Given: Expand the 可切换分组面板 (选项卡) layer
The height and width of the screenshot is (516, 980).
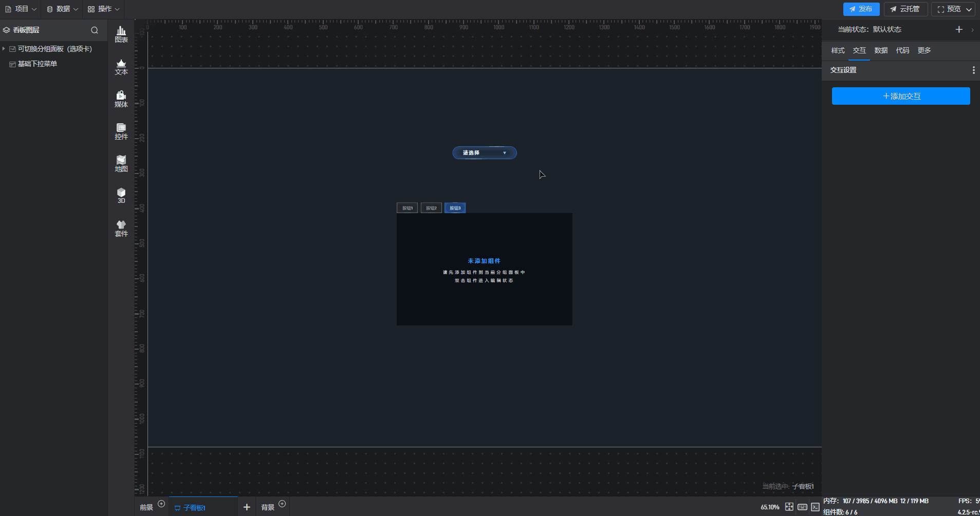Looking at the screenshot, I should [x=4, y=49].
